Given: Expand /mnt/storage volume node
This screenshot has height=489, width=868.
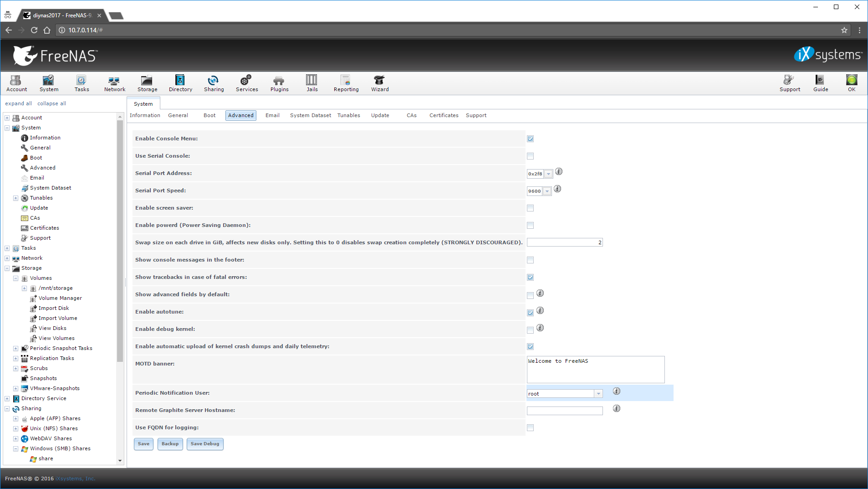Looking at the screenshot, I should (24, 288).
